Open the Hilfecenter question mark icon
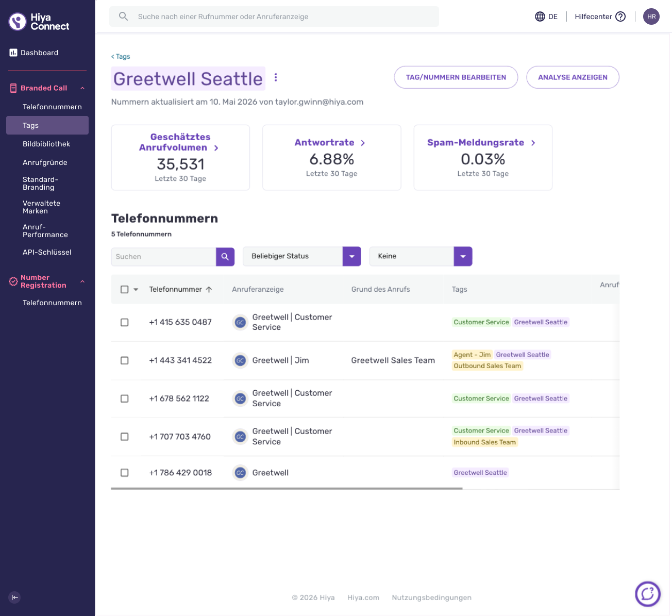The image size is (672, 616). tap(620, 16)
